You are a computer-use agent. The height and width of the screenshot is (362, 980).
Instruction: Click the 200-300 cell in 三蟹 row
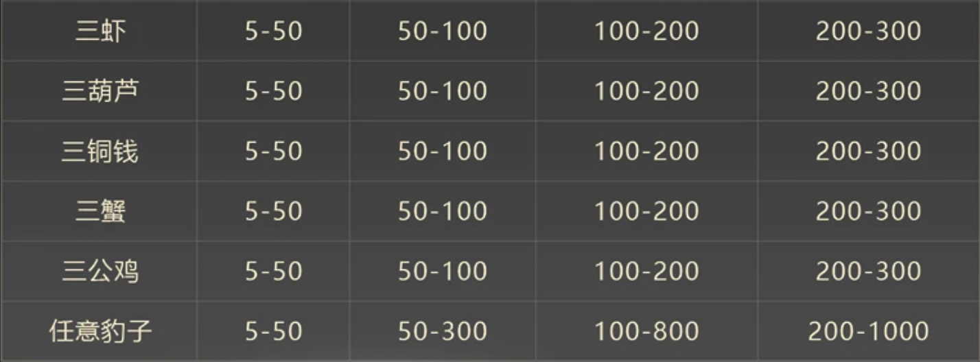click(868, 211)
